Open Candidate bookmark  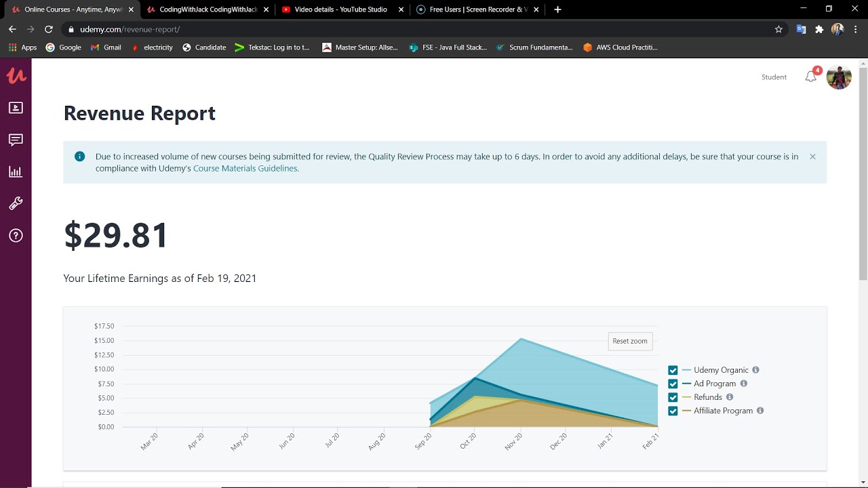pos(204,47)
